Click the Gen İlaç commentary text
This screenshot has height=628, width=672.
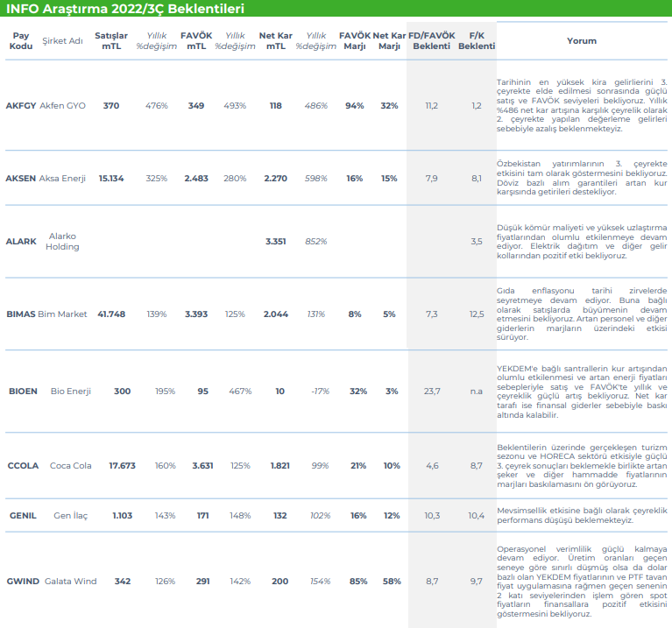pos(582,515)
